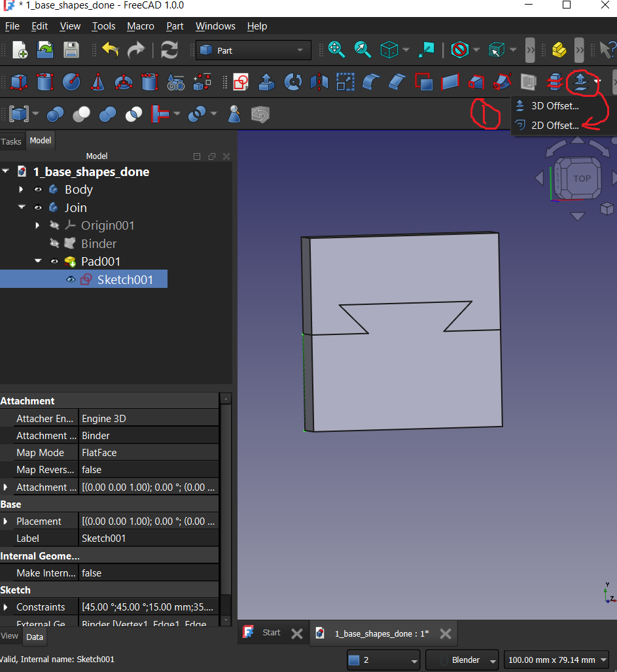Click the Sweep tool icon
Screen dimensions: 617x672
502,82
